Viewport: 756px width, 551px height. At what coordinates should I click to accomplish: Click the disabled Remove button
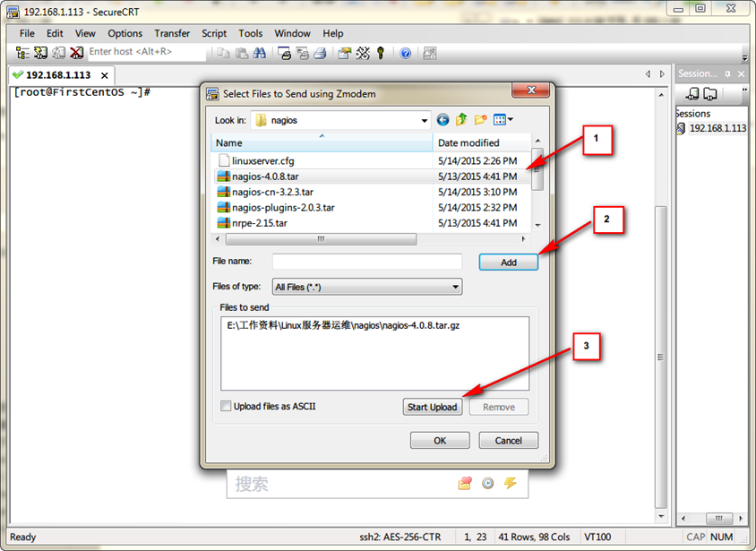(x=499, y=407)
